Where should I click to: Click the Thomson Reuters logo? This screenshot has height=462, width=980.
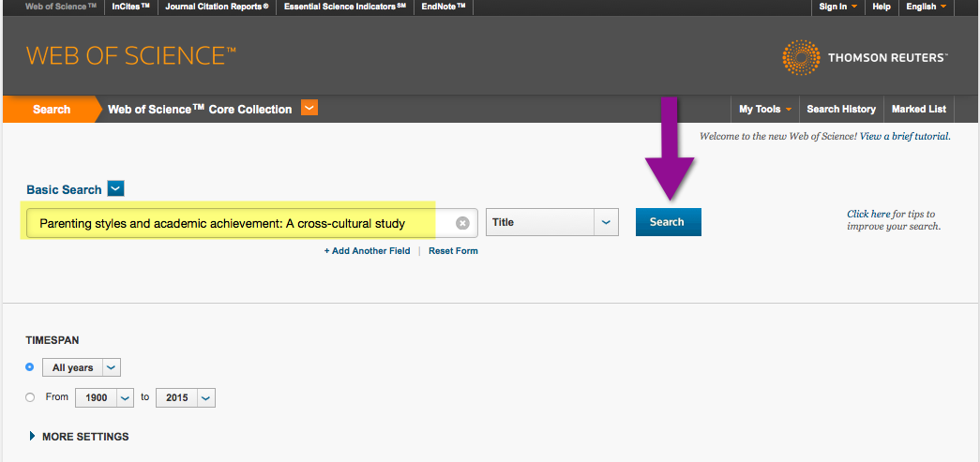click(x=866, y=57)
